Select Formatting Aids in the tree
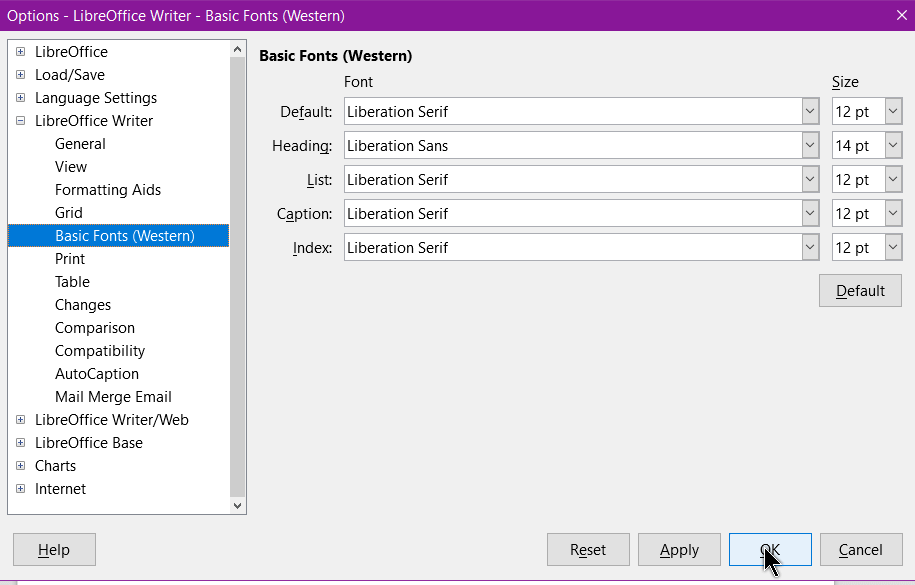This screenshot has width=915, height=585. (108, 190)
